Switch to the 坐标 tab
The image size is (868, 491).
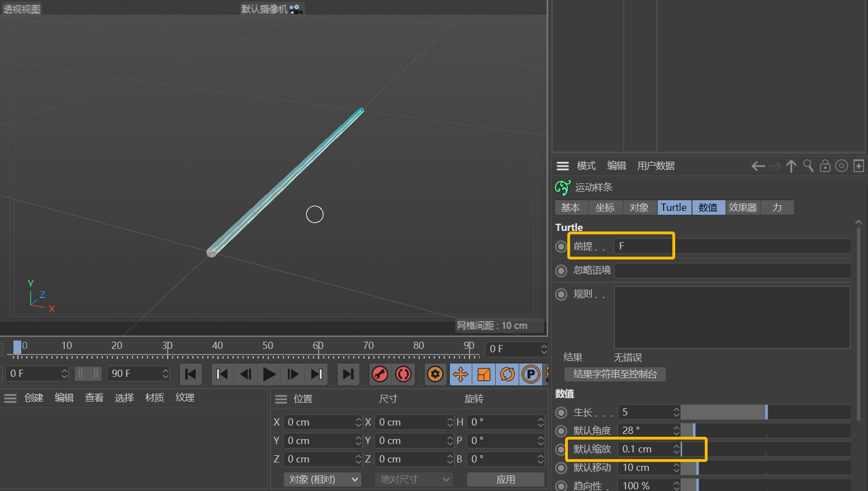(605, 207)
